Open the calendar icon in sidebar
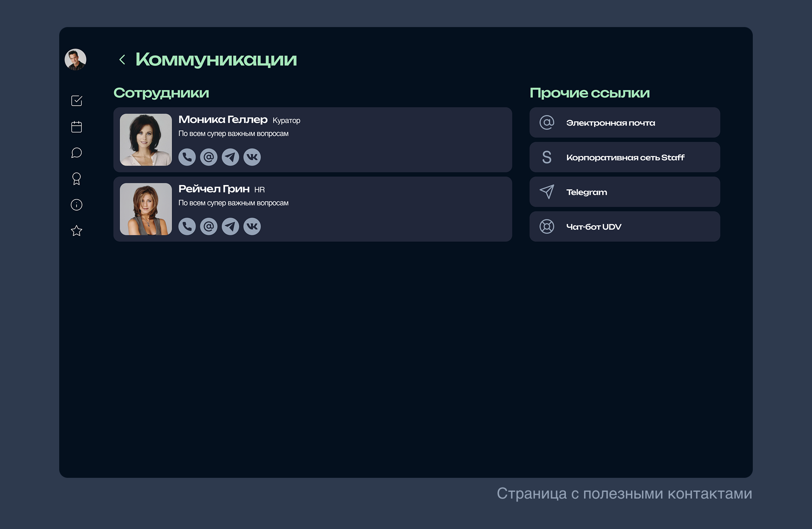 77,127
